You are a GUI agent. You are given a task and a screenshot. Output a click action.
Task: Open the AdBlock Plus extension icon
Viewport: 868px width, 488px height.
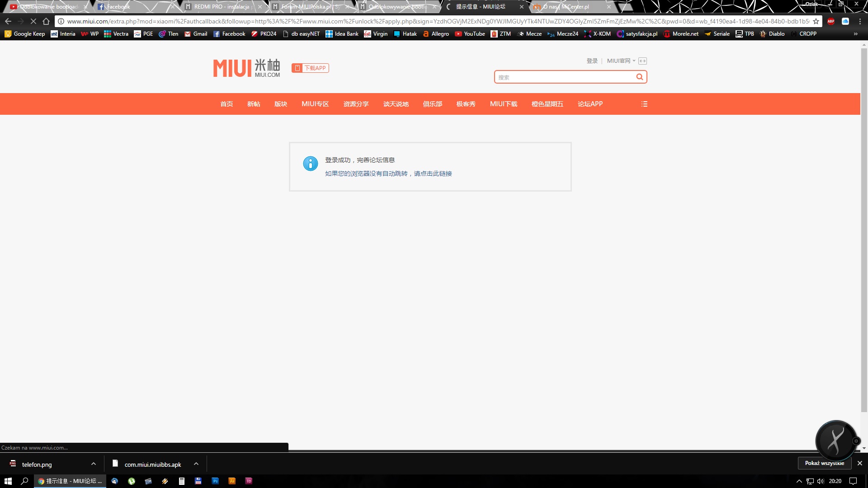[x=830, y=21]
